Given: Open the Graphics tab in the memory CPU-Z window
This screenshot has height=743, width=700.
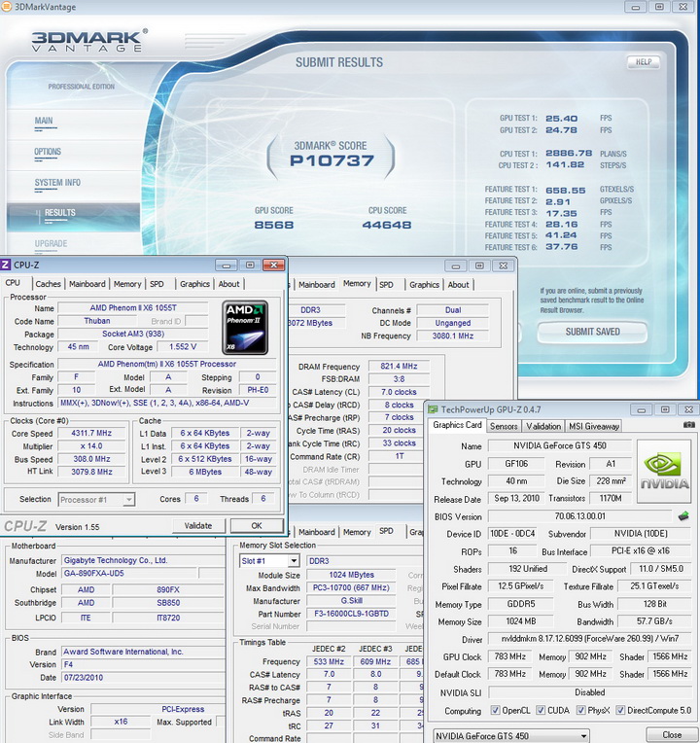Looking at the screenshot, I should [x=424, y=285].
